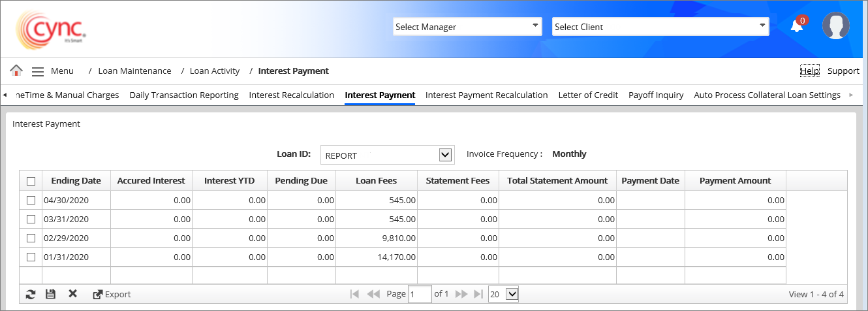Click the delete X icon in footer
Screen dimensions: 868x311
click(72, 294)
